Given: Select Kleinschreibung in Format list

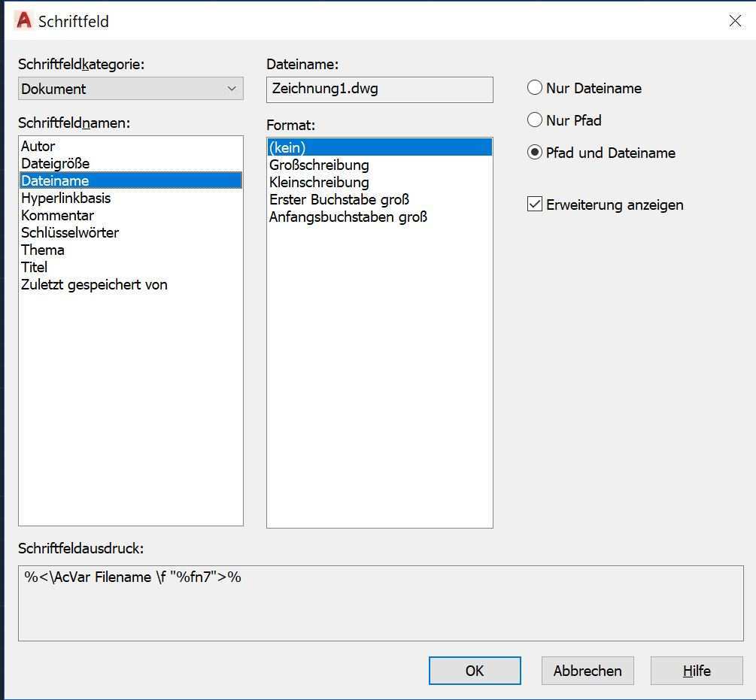Looking at the screenshot, I should click(x=319, y=183).
